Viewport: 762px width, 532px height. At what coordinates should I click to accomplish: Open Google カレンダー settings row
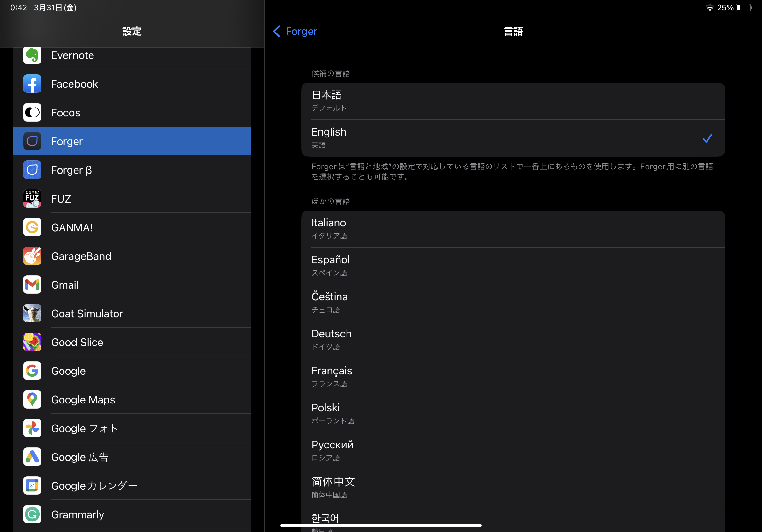click(x=132, y=485)
